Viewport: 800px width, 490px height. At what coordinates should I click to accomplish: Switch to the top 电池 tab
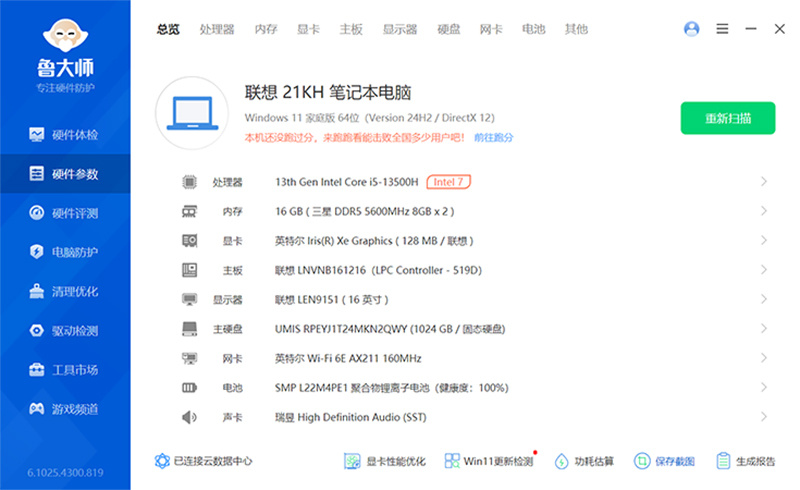pyautogui.click(x=534, y=29)
